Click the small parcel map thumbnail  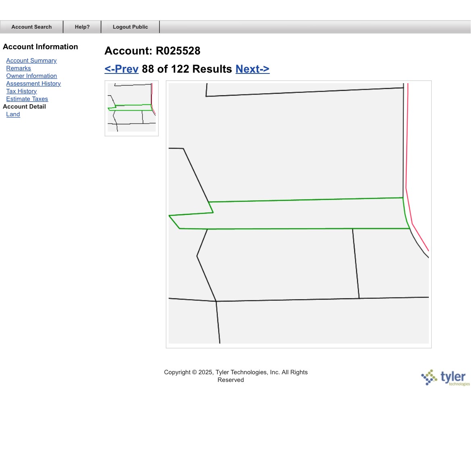point(132,108)
